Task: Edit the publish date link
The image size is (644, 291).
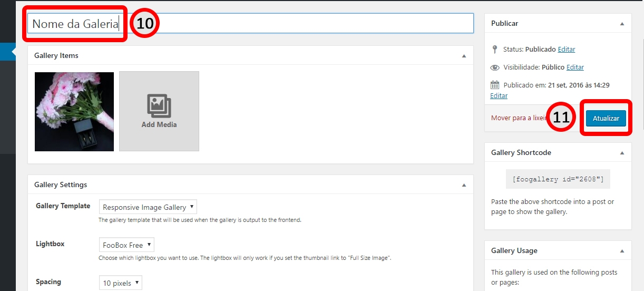Action: (x=499, y=96)
